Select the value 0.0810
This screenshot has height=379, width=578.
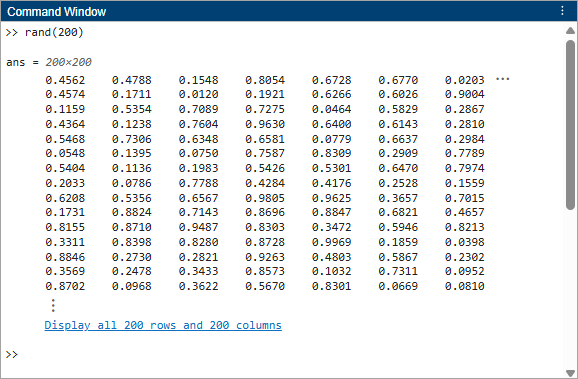464,286
